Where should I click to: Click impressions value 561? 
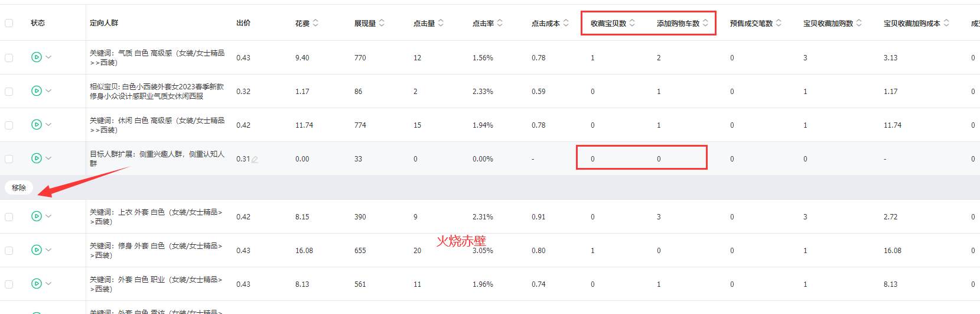(x=360, y=284)
